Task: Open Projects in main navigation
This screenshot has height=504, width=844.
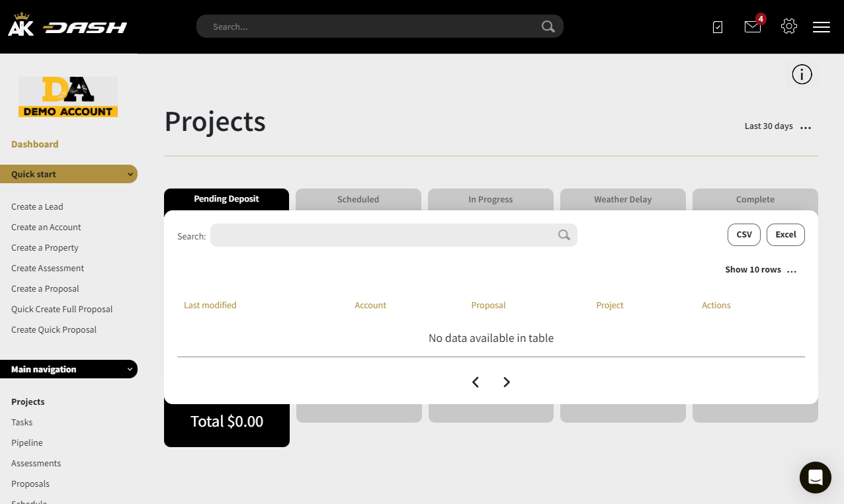Action: pyautogui.click(x=28, y=402)
